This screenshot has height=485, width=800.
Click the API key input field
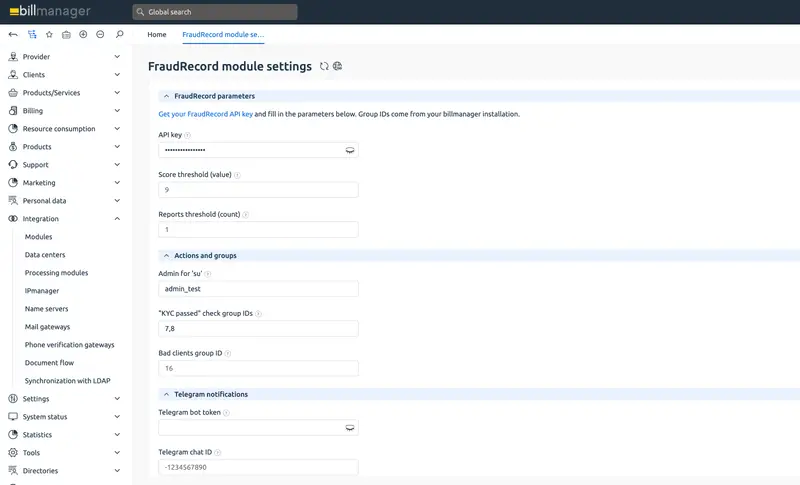tap(258, 150)
